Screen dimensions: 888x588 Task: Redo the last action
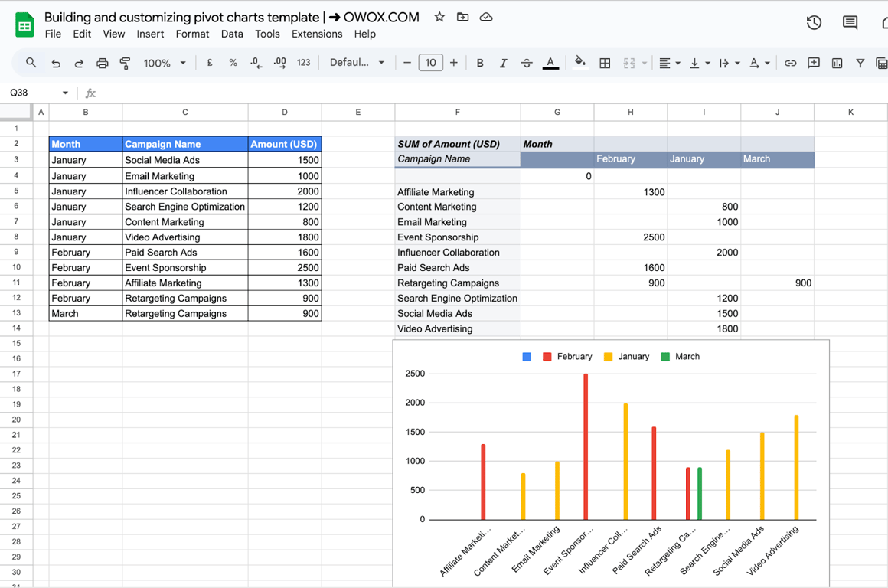(79, 63)
